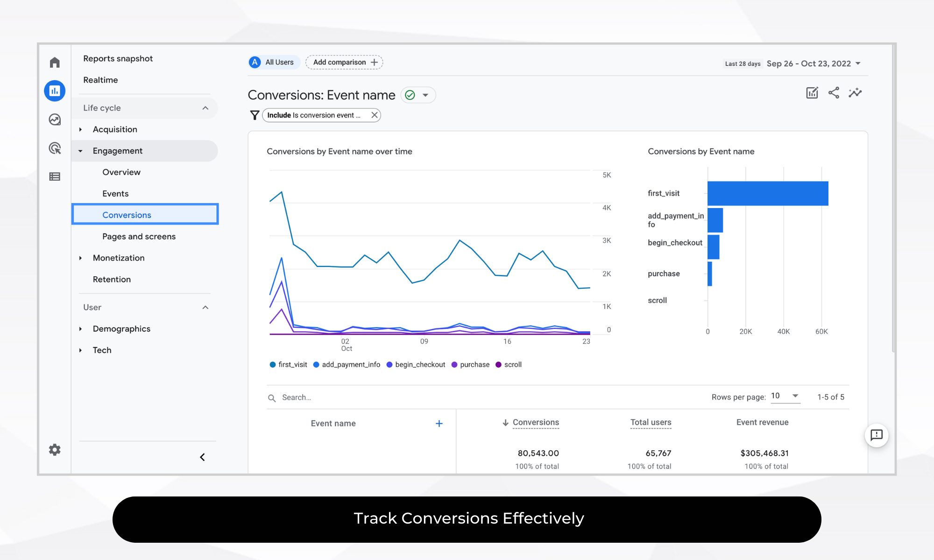Click the Add comparison button
The height and width of the screenshot is (560, 934).
coord(344,62)
